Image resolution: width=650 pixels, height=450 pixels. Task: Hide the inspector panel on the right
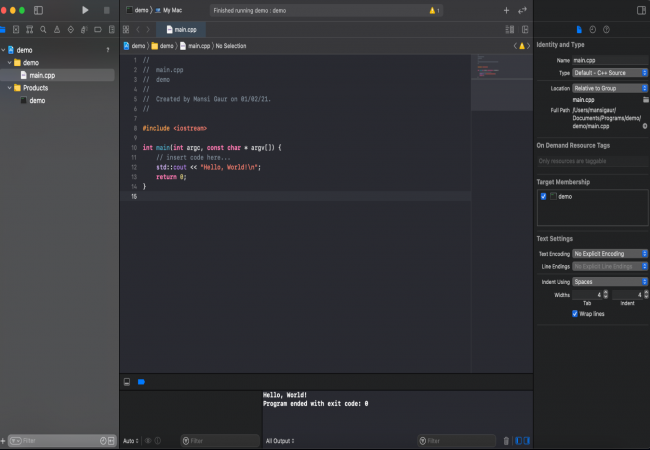pyautogui.click(x=641, y=10)
